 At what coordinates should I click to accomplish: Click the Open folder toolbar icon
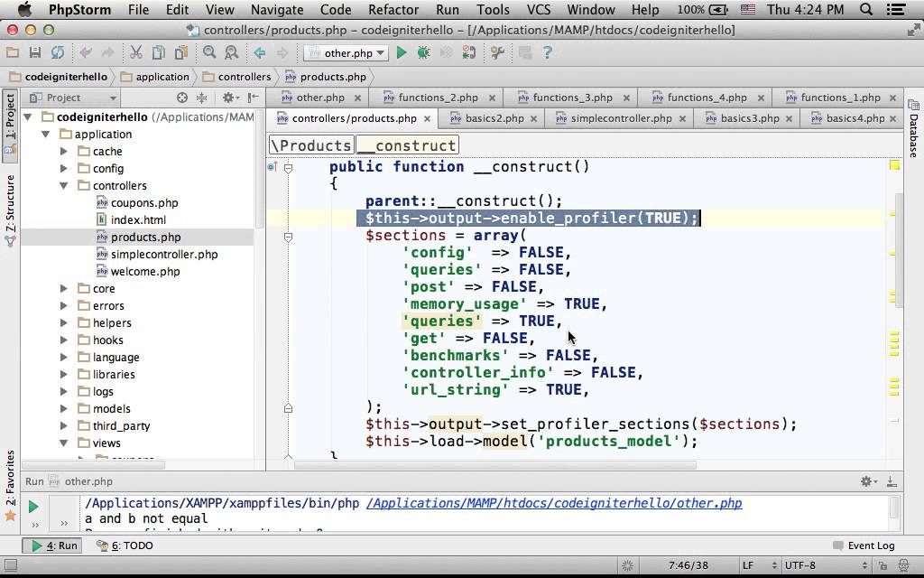pyautogui.click(x=13, y=53)
